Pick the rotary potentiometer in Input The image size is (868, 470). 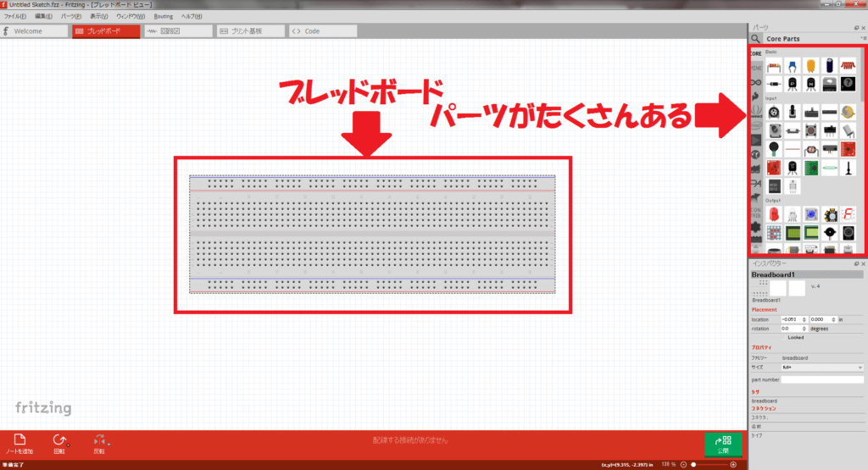point(774,113)
